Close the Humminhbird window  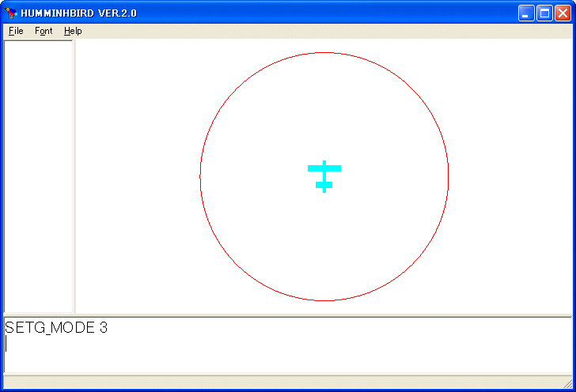coord(563,13)
